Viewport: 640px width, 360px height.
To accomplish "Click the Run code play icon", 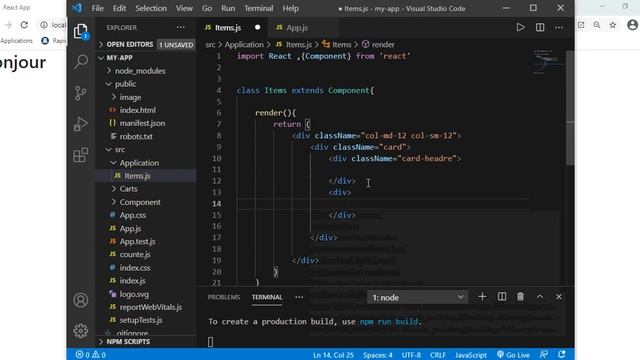I will click(520, 27).
